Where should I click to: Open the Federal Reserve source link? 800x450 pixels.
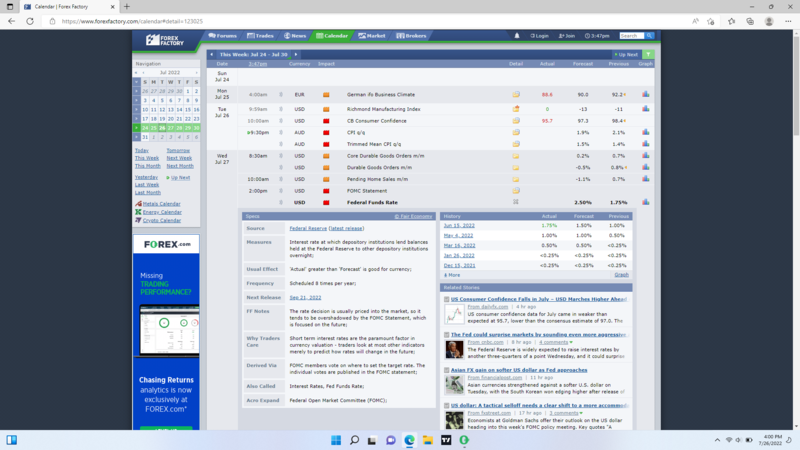point(308,228)
